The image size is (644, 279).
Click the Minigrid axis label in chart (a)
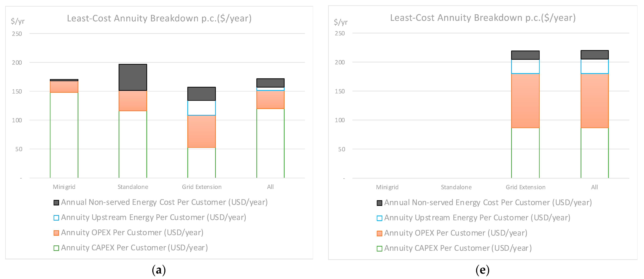(64, 187)
